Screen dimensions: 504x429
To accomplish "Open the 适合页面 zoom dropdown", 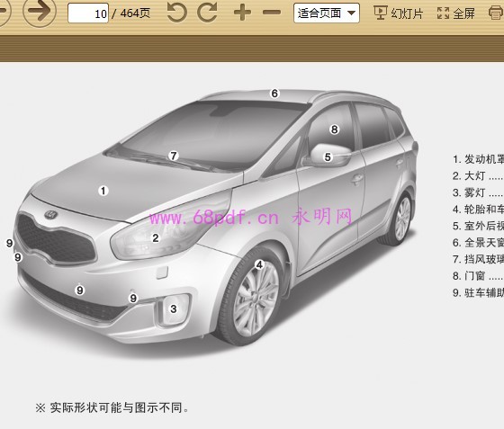I will click(326, 13).
